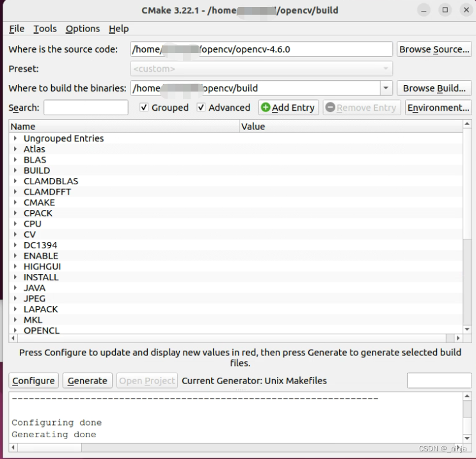Expand the Ungrouped Entries group
476x459 pixels.
click(x=15, y=138)
